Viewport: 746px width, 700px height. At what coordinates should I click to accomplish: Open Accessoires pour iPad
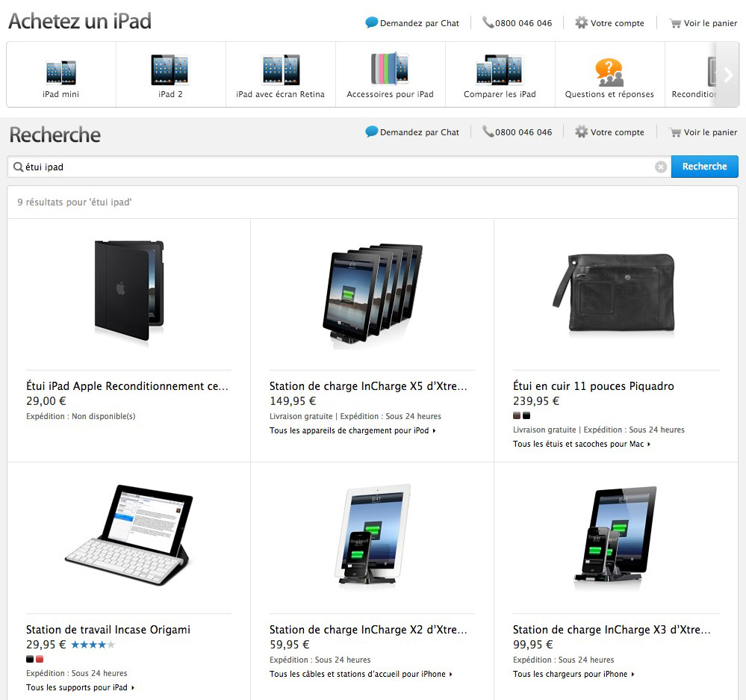pyautogui.click(x=390, y=74)
